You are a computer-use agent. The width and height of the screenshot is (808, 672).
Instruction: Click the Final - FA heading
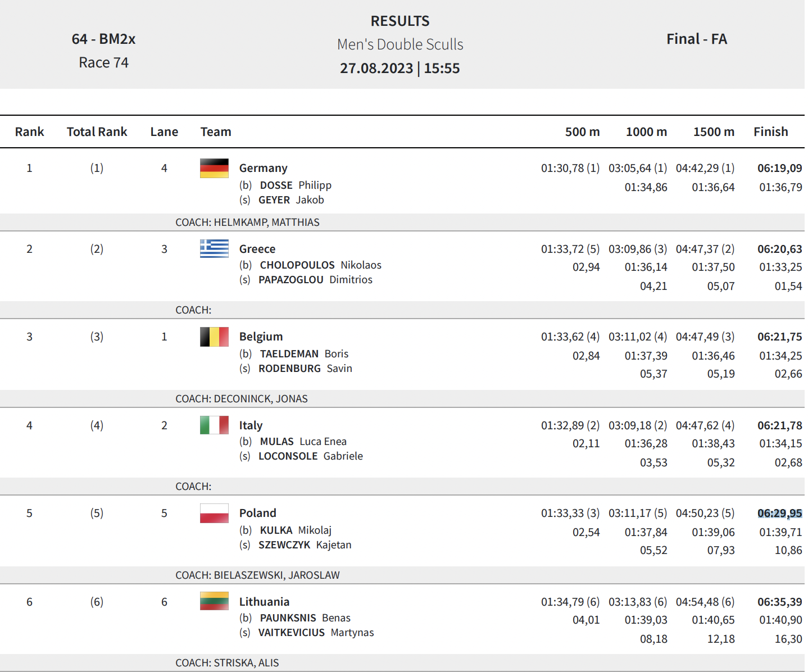click(697, 39)
